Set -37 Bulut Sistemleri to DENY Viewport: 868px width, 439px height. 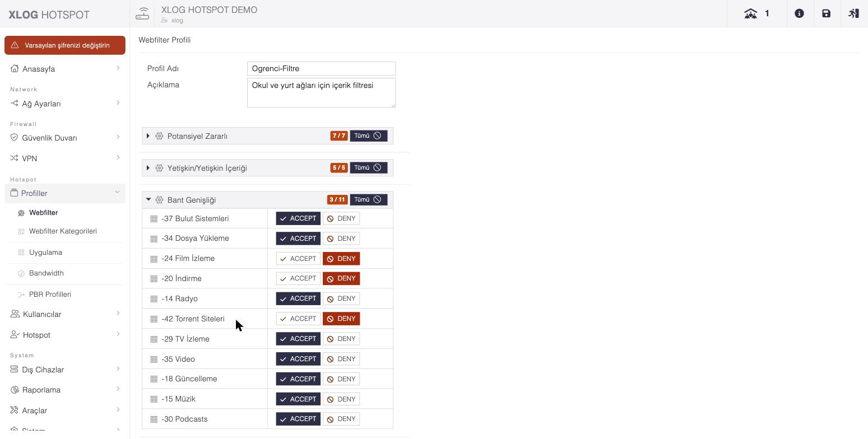pyautogui.click(x=341, y=218)
